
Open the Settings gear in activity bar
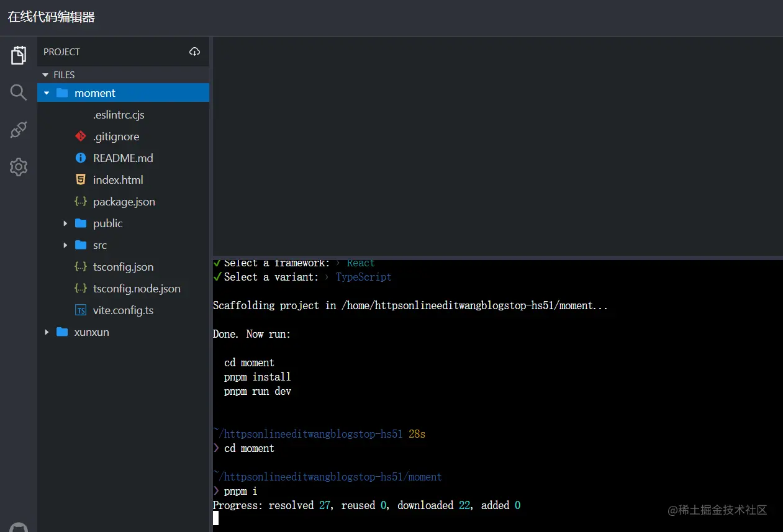coord(19,167)
